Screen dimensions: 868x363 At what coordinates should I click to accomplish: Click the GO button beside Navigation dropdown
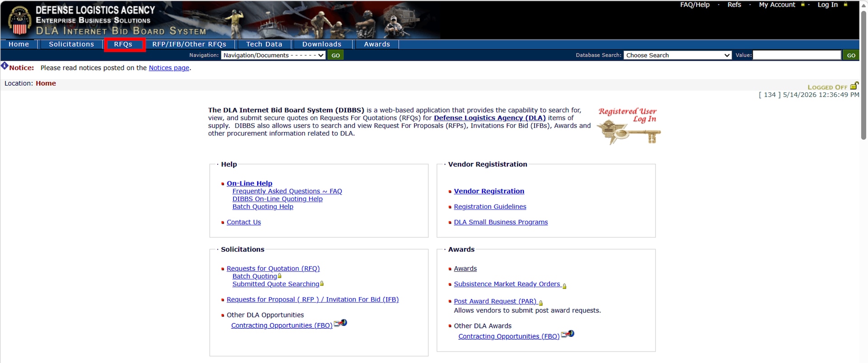[x=335, y=55]
